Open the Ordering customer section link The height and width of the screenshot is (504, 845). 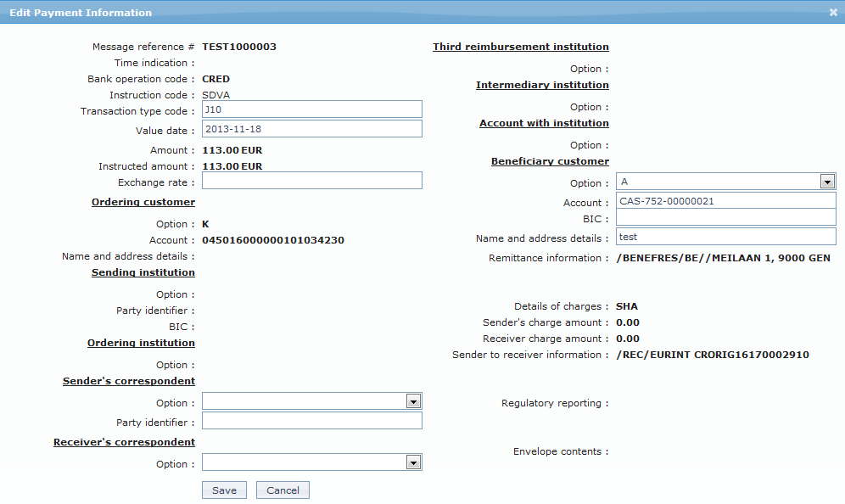pos(143,201)
